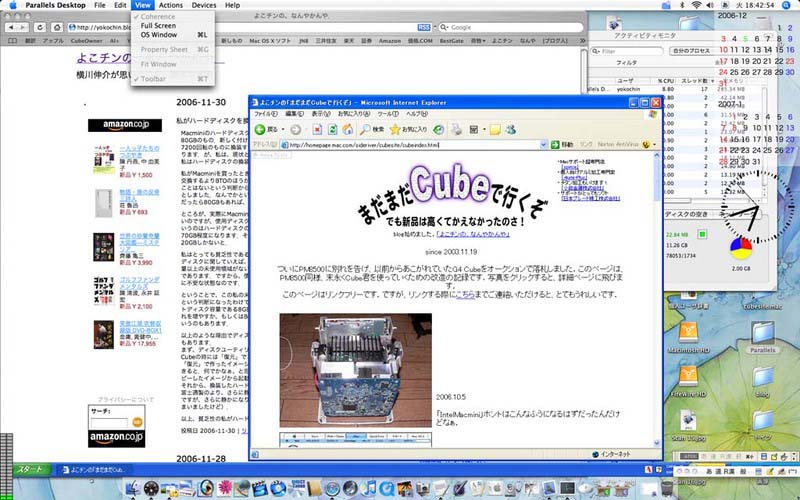
Task: Open IE View (表示) menu
Action: coord(321,114)
